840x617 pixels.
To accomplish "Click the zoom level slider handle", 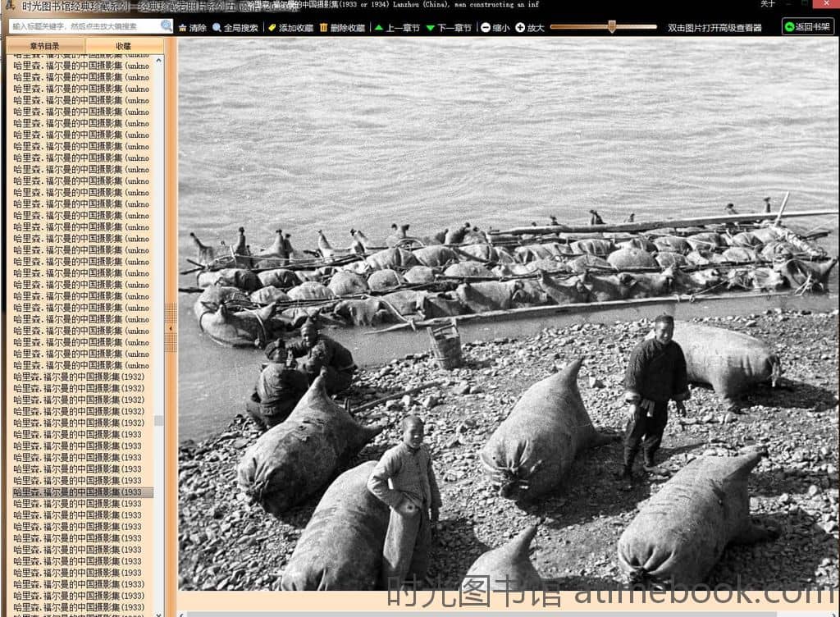I will (611, 27).
